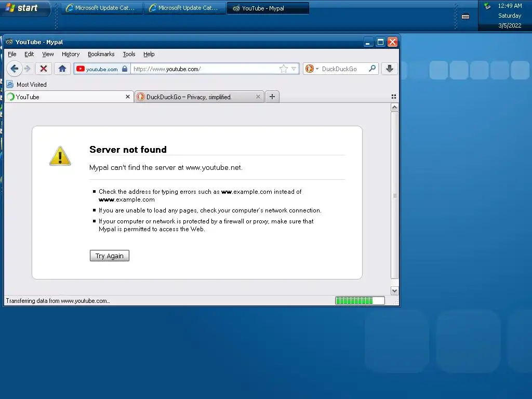Maximize the Mypal browser window
This screenshot has width=532, height=399.
[x=380, y=42]
